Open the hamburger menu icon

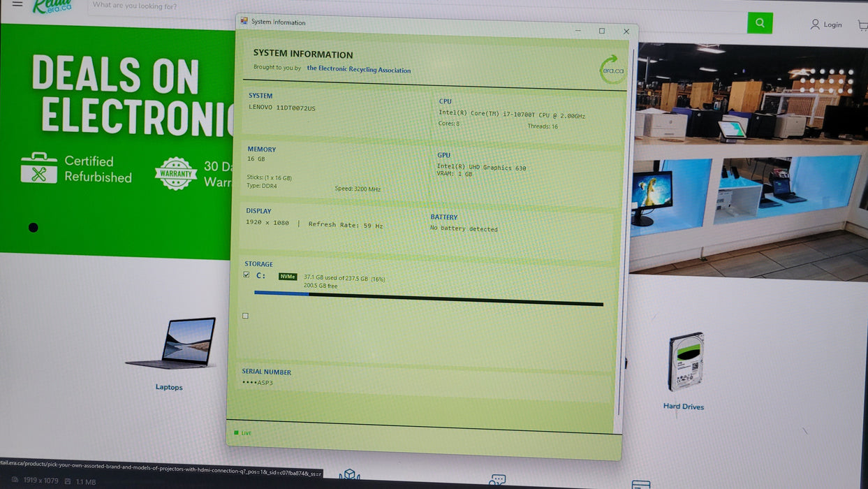click(x=17, y=4)
